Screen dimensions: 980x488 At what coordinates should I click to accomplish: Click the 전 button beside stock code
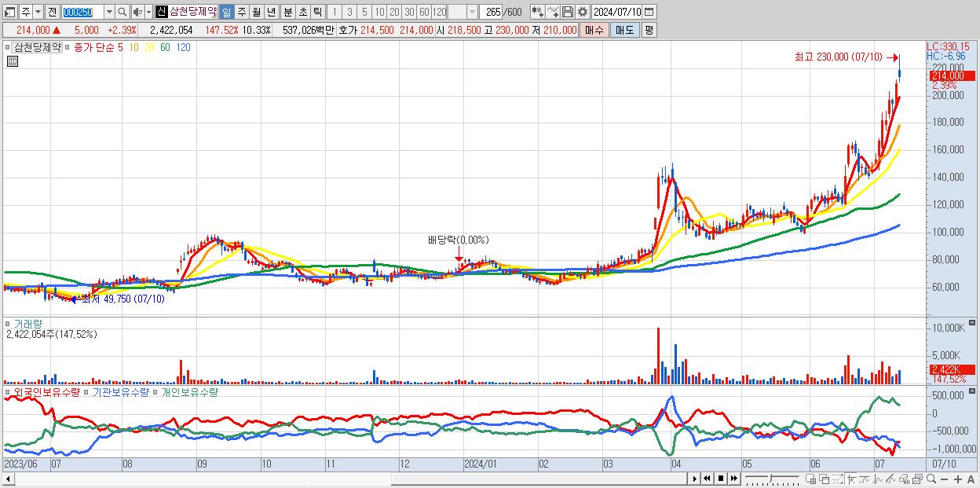(x=51, y=12)
